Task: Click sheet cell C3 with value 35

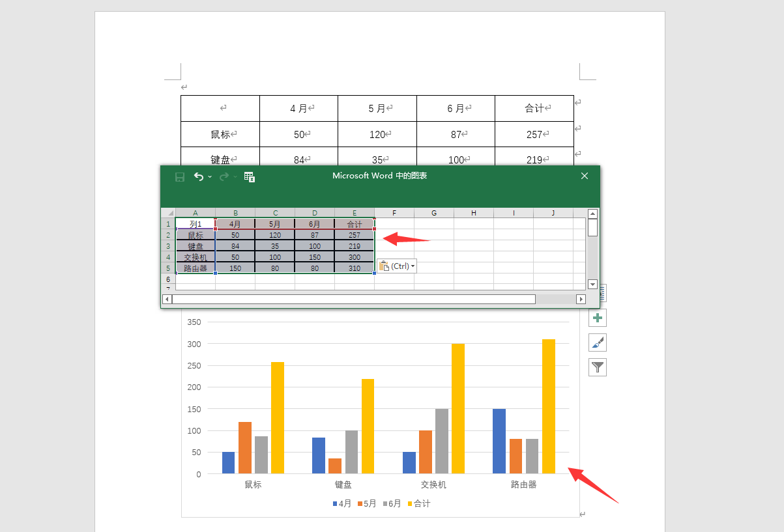Action: [x=275, y=246]
